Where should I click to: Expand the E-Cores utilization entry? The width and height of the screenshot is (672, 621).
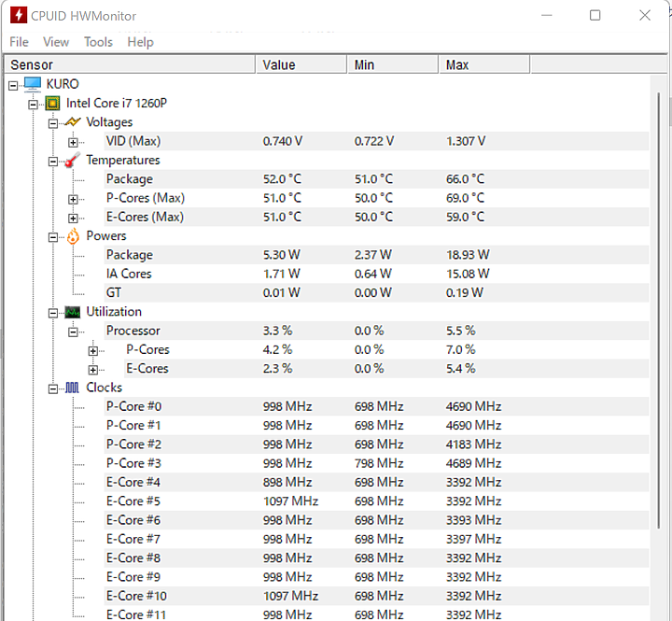(x=92, y=370)
